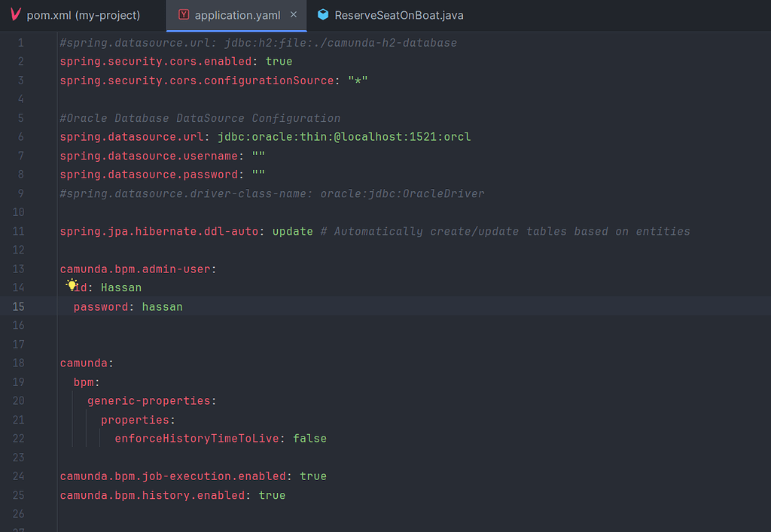
Task: Click the Java class icon beside ReserveSeatOnBoat.java
Action: (323, 15)
